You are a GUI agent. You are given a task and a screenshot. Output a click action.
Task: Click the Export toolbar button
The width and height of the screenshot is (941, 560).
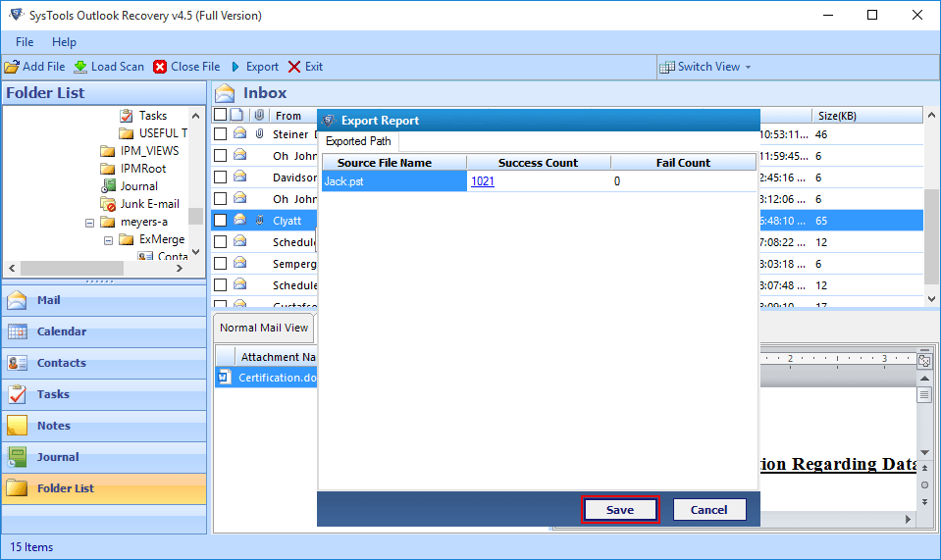[x=254, y=67]
